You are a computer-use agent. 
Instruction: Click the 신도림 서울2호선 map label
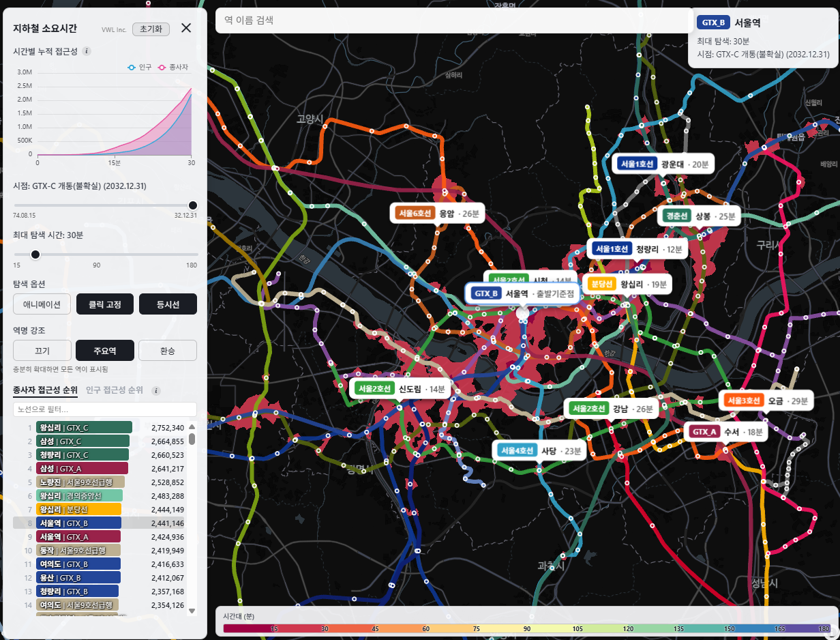400,389
